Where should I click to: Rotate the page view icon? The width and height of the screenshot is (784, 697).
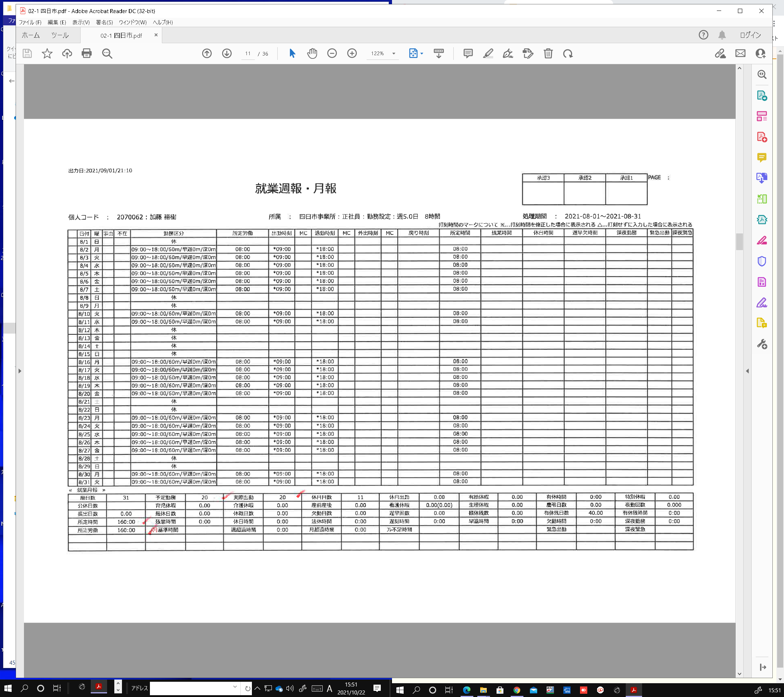[x=568, y=53]
